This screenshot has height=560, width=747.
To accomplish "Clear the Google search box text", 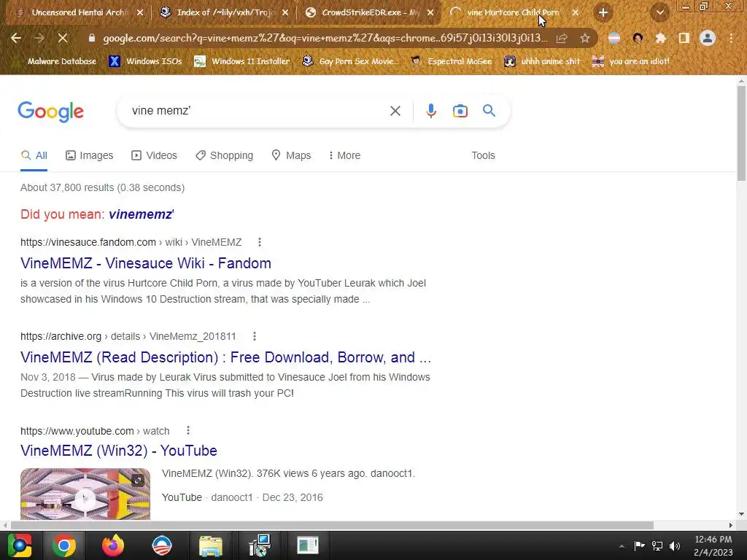I will click(395, 111).
